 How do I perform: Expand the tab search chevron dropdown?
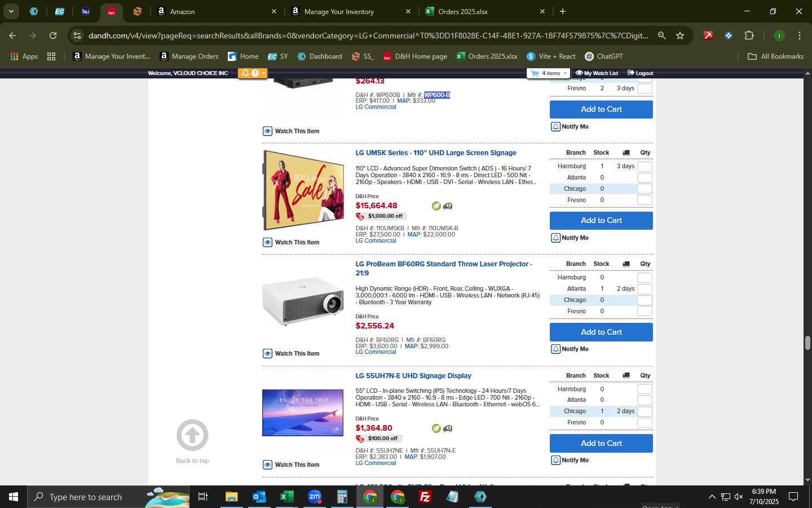pos(11,11)
